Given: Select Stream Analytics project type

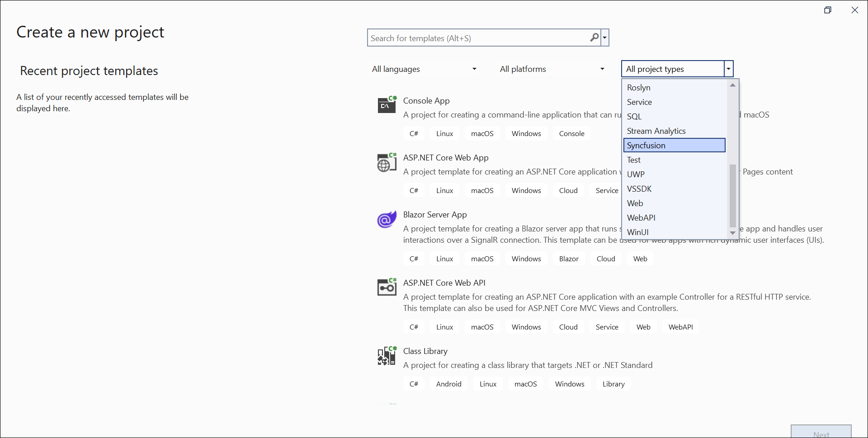Looking at the screenshot, I should point(674,131).
